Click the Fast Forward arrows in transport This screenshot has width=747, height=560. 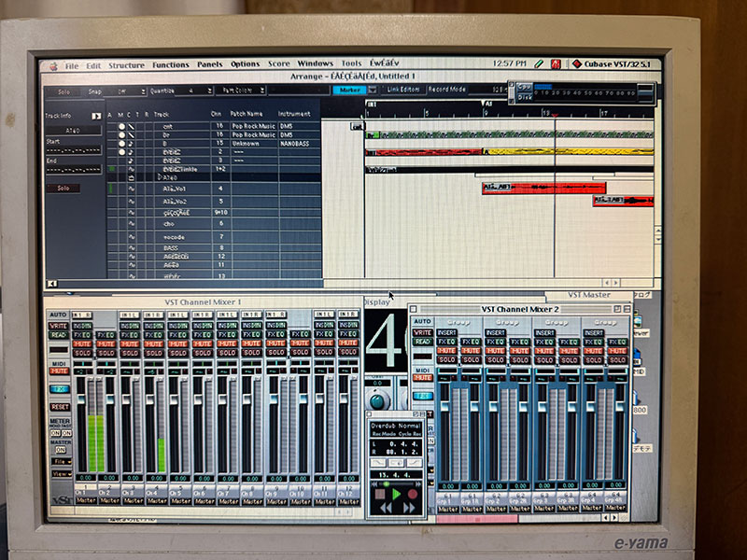[409, 508]
